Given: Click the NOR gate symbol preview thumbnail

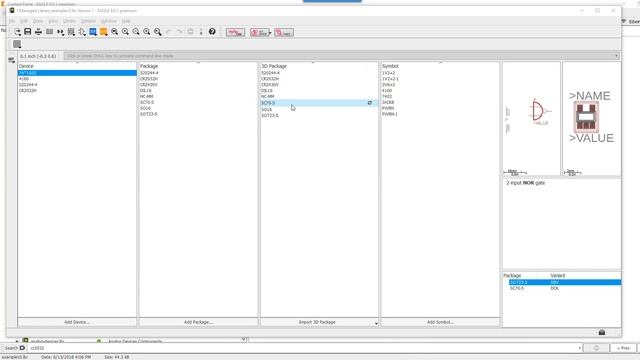Looking at the screenshot, I should coord(531,118).
